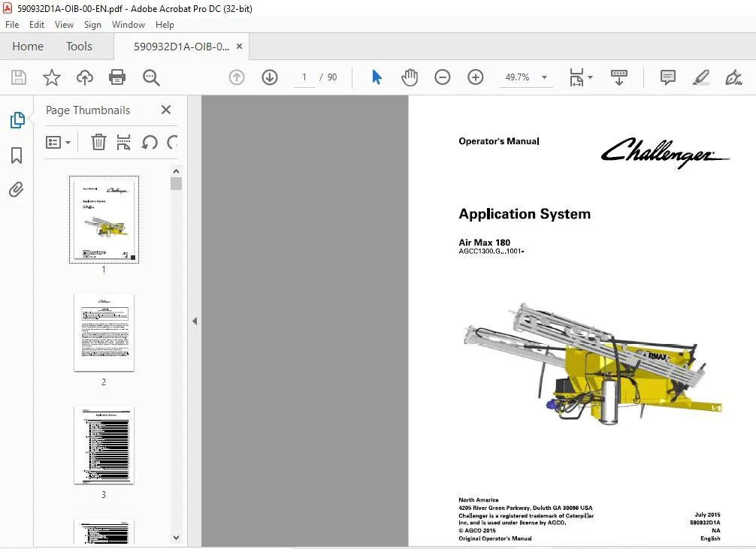
Task: Select the Highlight text pen tool
Action: pos(700,77)
